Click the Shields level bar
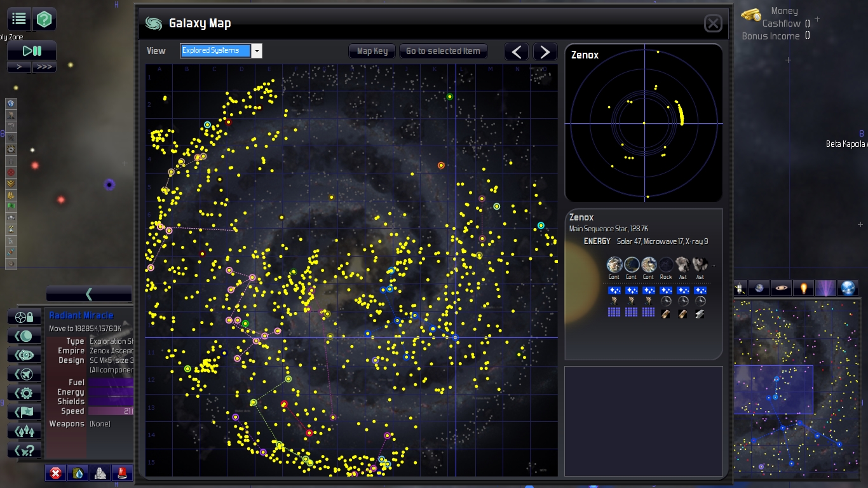 (111, 402)
